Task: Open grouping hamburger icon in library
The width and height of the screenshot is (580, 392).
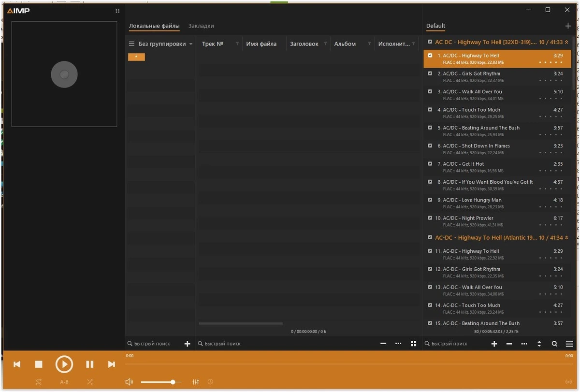Action: (131, 44)
